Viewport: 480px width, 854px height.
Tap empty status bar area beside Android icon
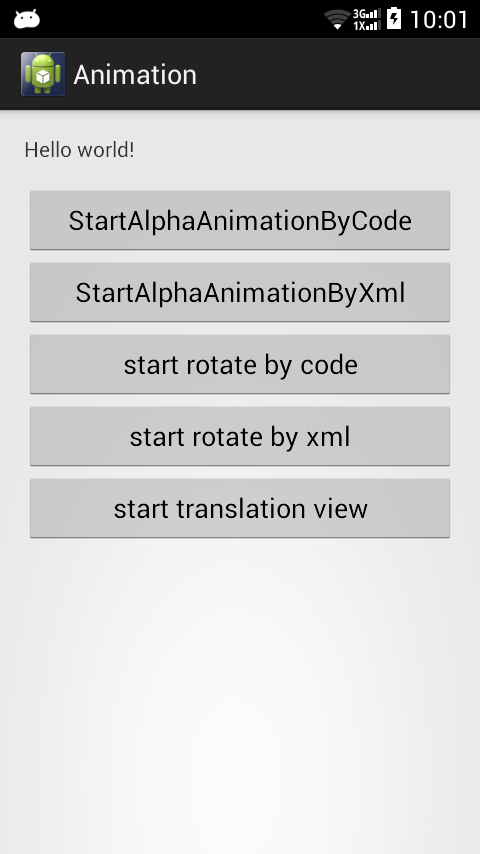pyautogui.click(x=180, y=19)
